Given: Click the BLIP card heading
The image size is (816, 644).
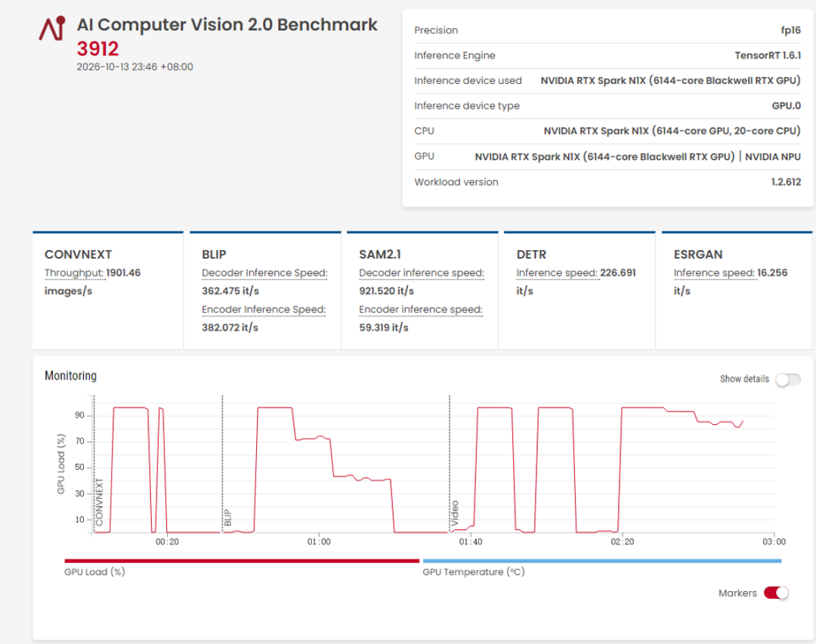Looking at the screenshot, I should point(214,255).
